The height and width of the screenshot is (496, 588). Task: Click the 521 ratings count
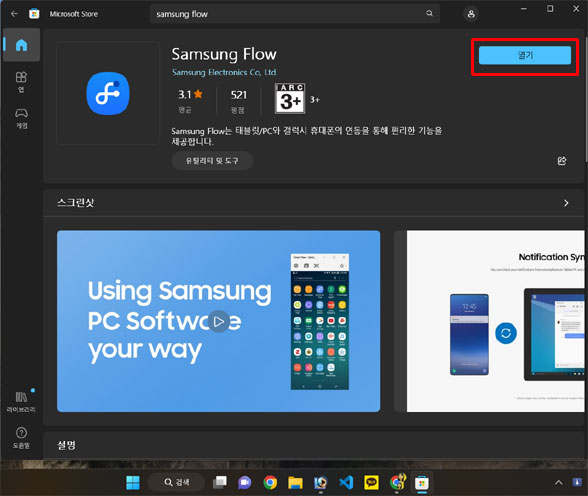point(238,100)
